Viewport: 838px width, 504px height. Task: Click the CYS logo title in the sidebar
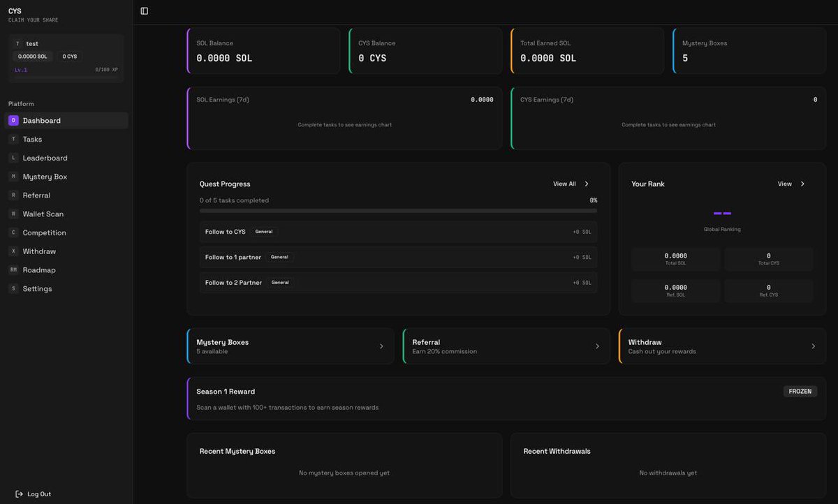(15, 11)
